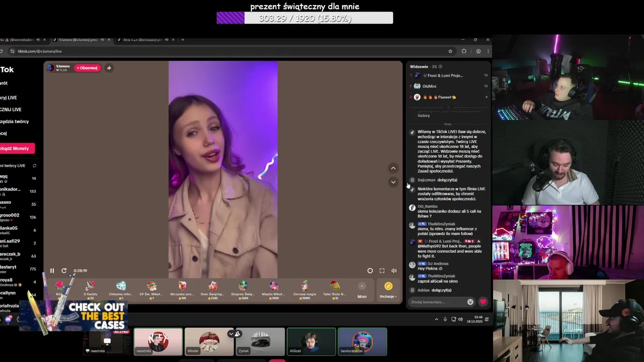The height and width of the screenshot is (362, 644).
Task: Refresh suggested LIVE creators list
Action: coord(34,165)
